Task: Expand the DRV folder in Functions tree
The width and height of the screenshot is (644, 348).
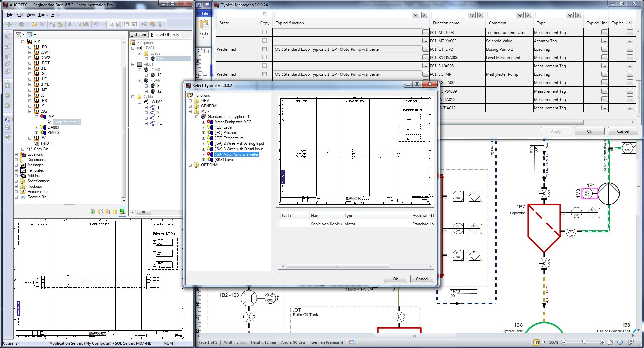Action: [190, 101]
